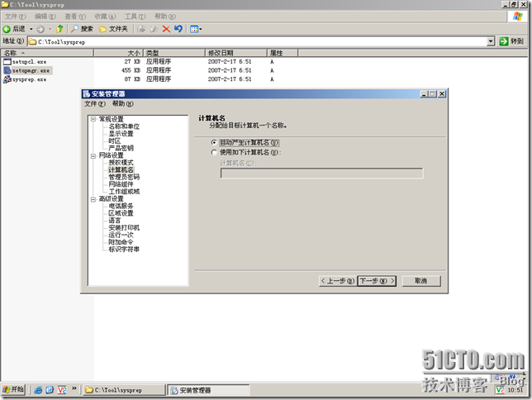Select 标识字符串 in the tree

124,250
